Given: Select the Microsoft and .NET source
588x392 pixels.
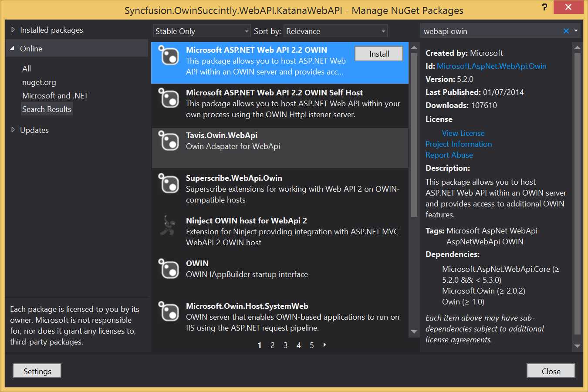Looking at the screenshot, I should pos(55,95).
